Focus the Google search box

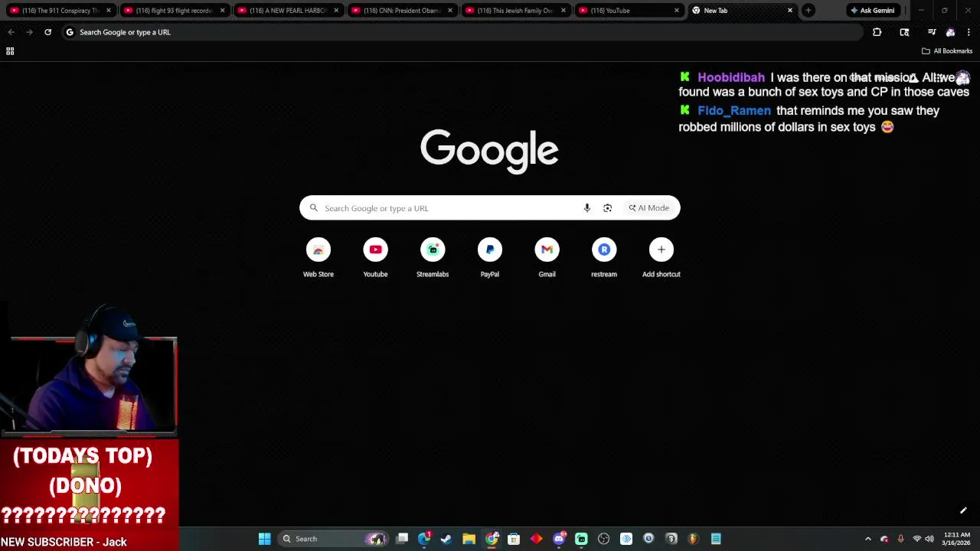tap(490, 208)
